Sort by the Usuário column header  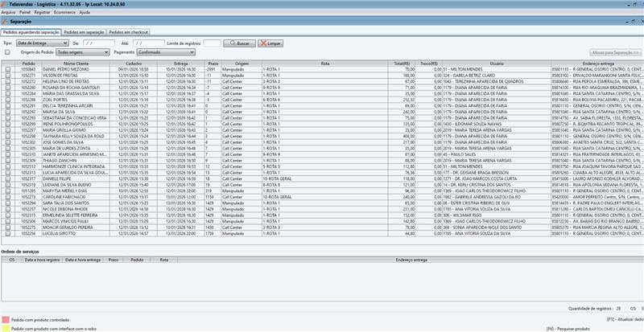point(497,64)
